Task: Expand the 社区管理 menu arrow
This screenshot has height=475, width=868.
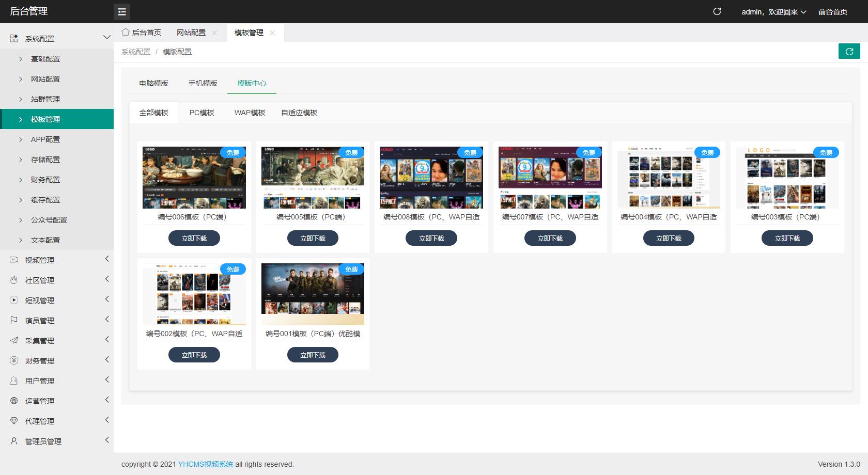Action: tap(107, 279)
